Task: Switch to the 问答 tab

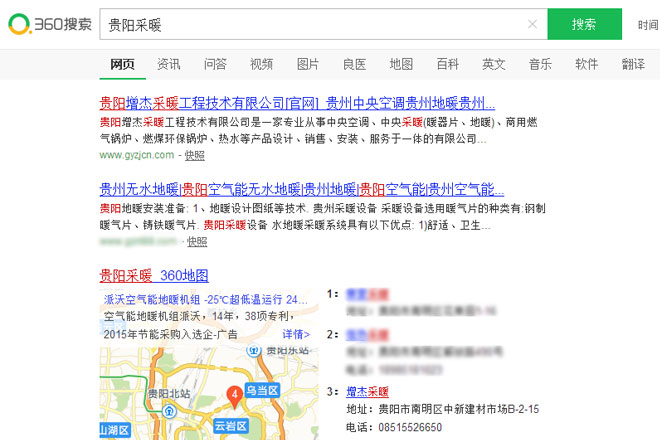Action: [215, 64]
